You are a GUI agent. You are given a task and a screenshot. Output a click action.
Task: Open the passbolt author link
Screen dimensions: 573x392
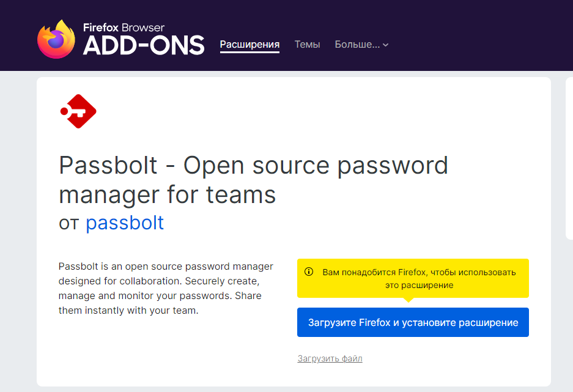(x=125, y=223)
